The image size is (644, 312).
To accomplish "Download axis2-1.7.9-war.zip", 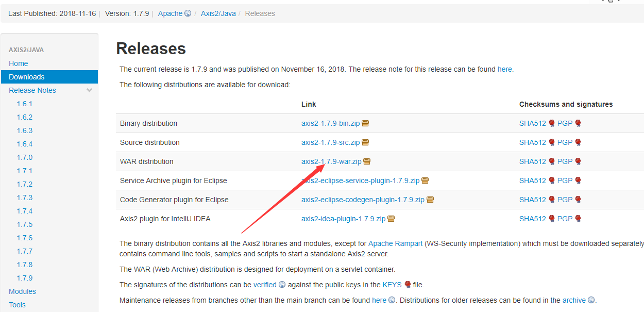I will [331, 161].
